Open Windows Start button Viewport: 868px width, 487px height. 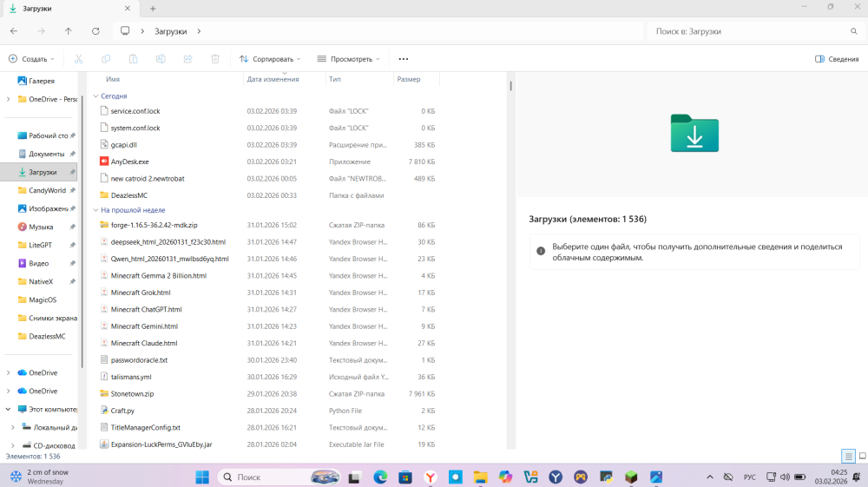click(202, 477)
